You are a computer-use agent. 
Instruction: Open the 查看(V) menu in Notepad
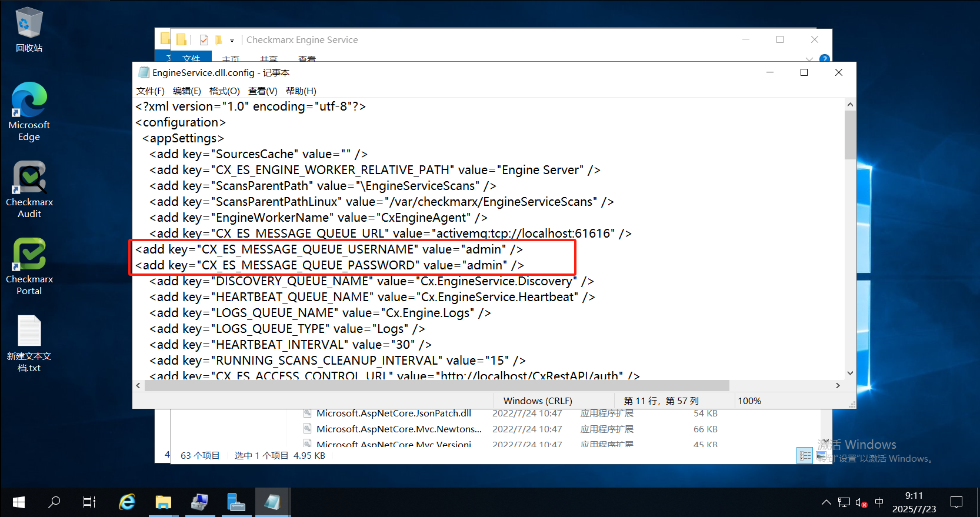[262, 91]
